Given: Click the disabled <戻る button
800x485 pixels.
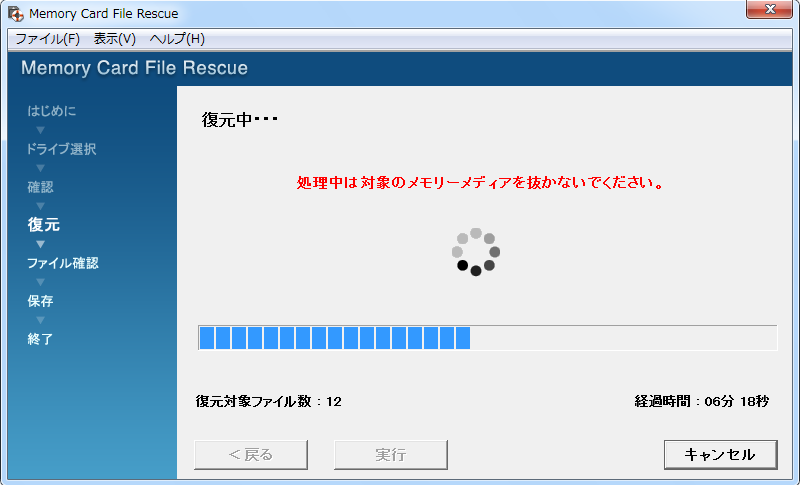Looking at the screenshot, I should point(251,454).
